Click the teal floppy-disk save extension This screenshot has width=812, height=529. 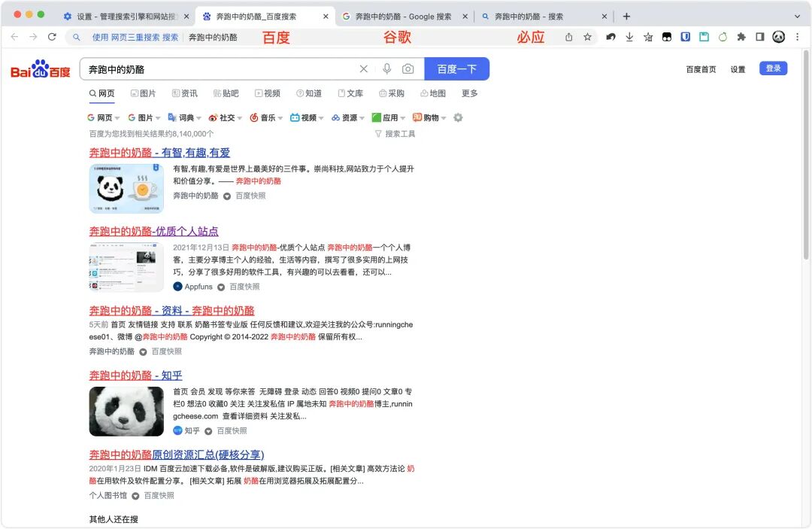tap(704, 37)
